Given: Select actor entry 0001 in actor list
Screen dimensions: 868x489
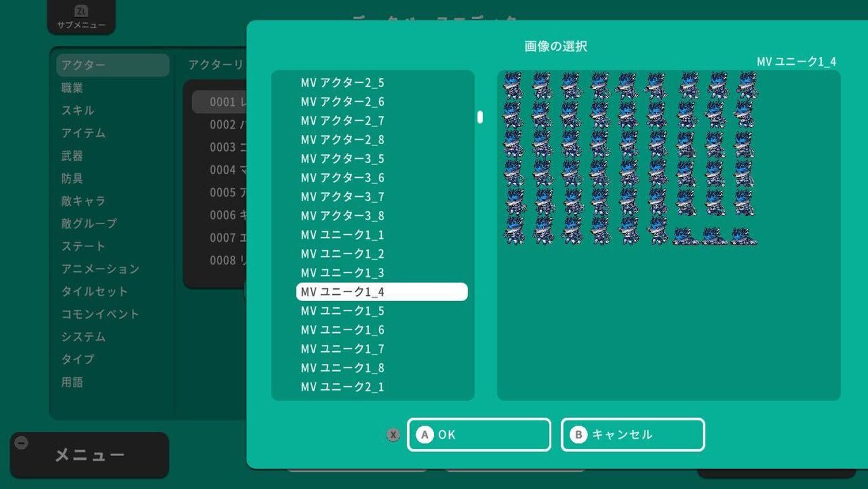Looking at the screenshot, I should click(x=220, y=102).
